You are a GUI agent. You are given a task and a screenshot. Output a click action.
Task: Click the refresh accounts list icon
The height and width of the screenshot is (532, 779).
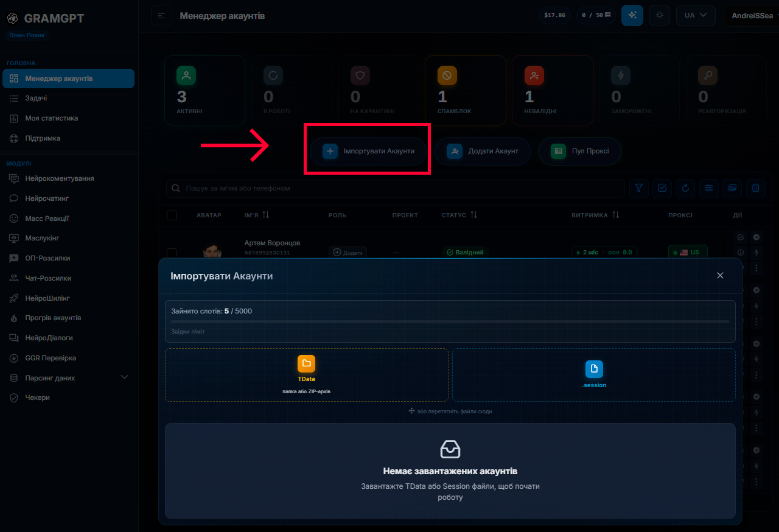[685, 188]
